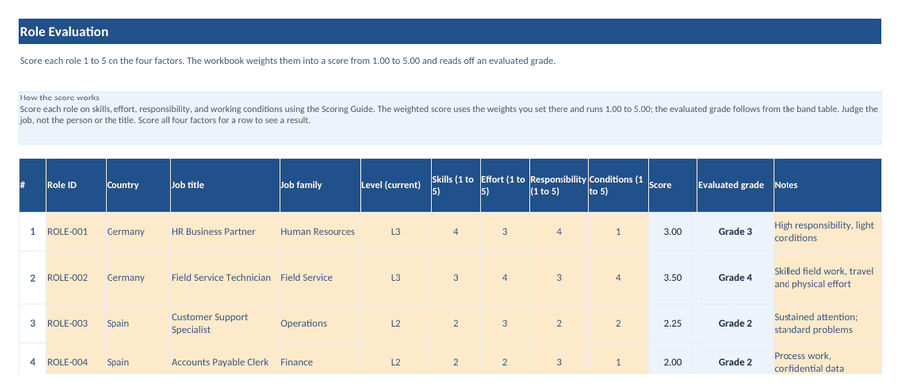
Task: Select the Conditions score for ROLE-001
Action: click(618, 232)
